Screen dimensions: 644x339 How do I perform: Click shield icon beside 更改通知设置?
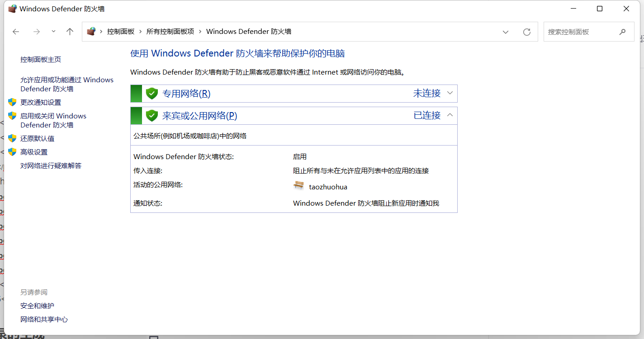(x=12, y=103)
